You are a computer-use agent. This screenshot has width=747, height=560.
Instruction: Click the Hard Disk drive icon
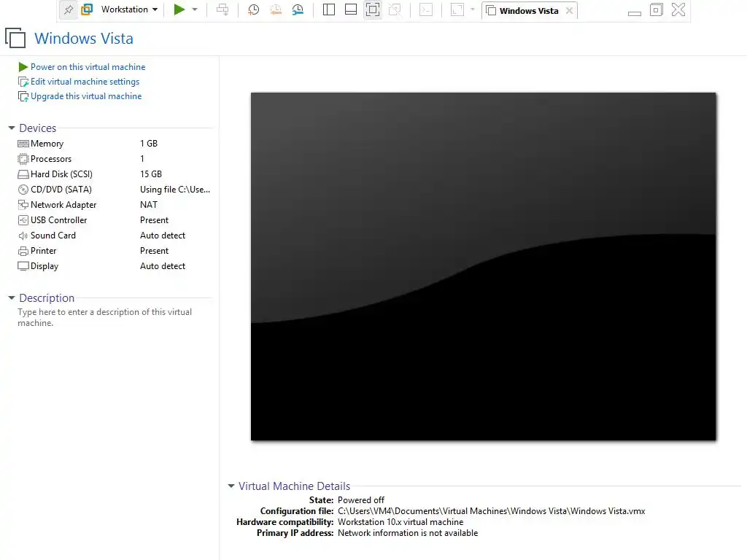(x=23, y=174)
